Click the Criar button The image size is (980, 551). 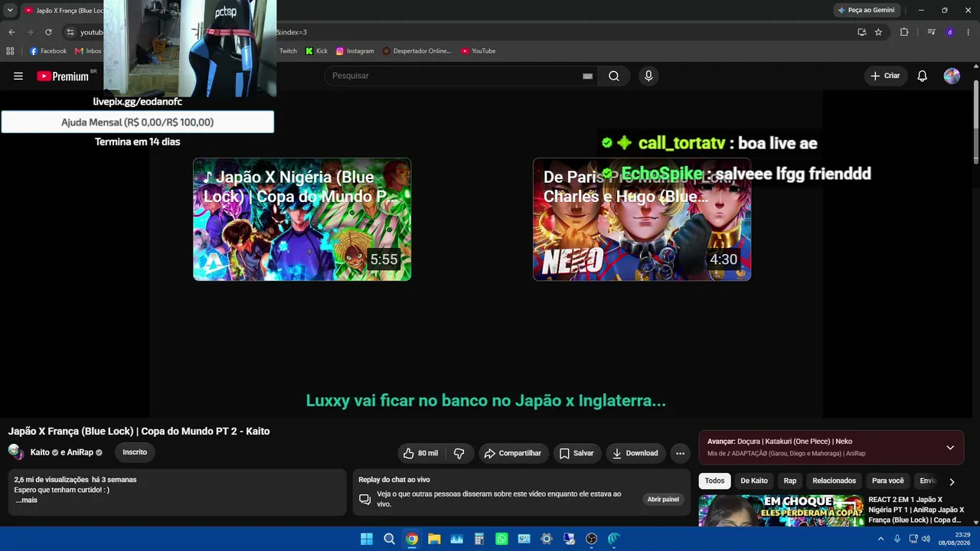click(885, 76)
